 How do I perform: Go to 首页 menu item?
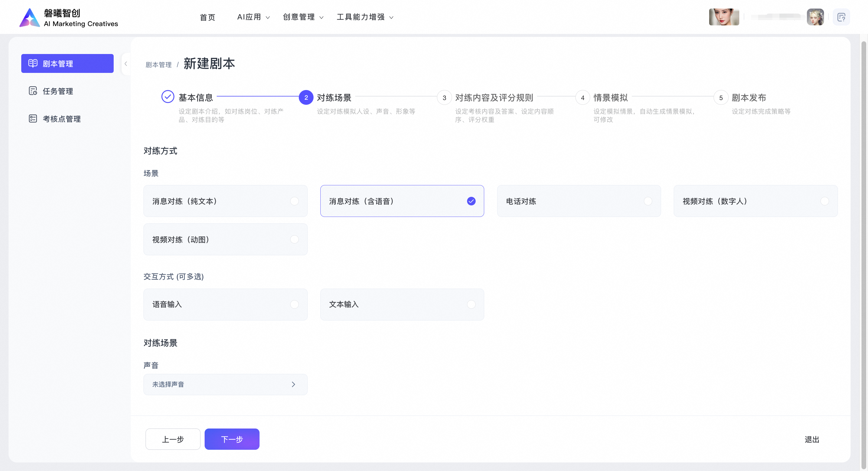coord(207,17)
